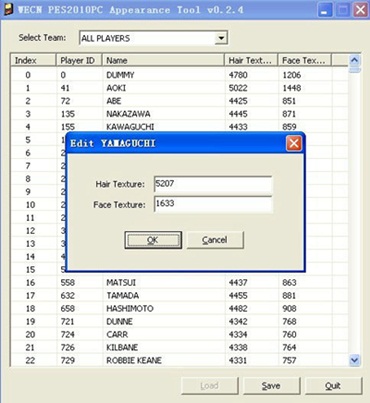The height and width of the screenshot is (403, 370).
Task: Click hair texture value 4334
Action: [238, 335]
